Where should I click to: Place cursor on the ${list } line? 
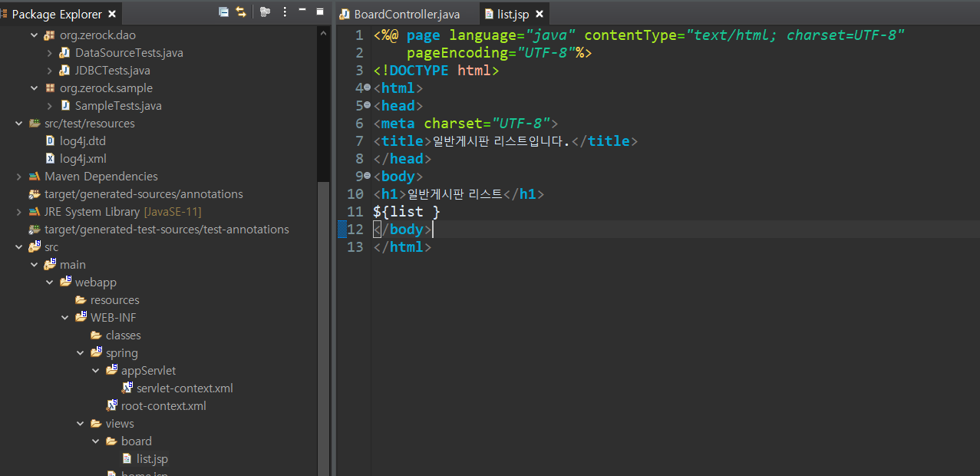[407, 211]
